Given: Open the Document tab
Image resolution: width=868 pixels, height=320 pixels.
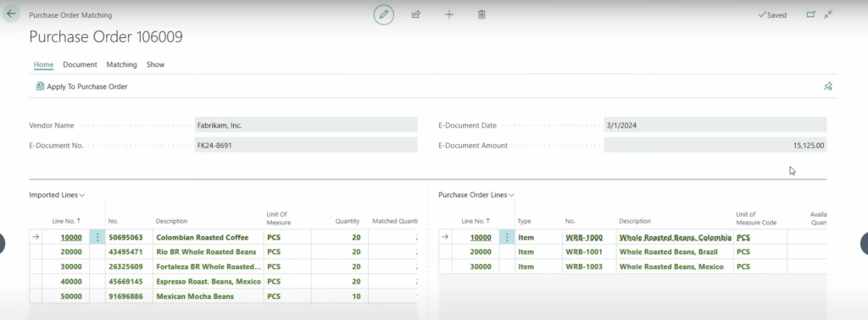Looking at the screenshot, I should (80, 64).
